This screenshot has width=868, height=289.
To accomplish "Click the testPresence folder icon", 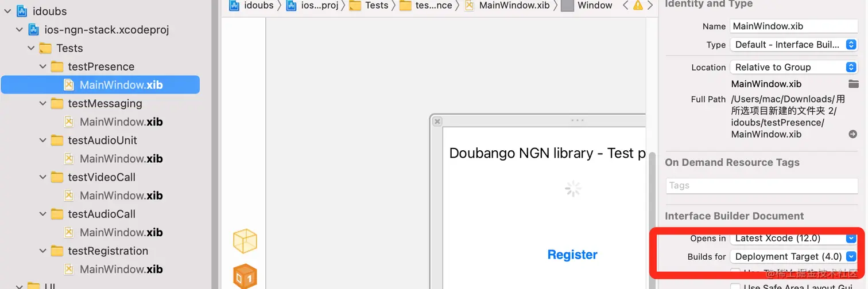I will (57, 67).
